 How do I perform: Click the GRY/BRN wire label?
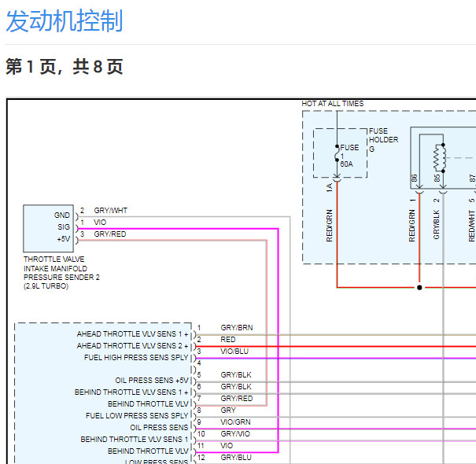[x=237, y=327]
